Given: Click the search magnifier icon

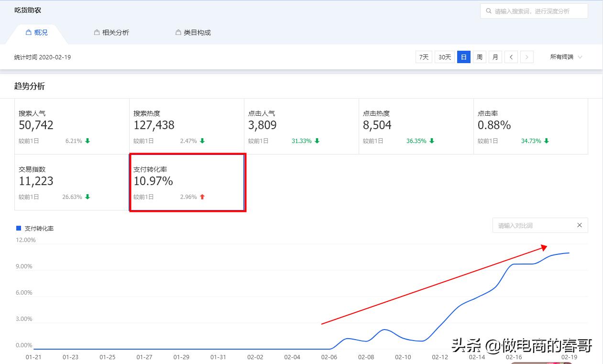Looking at the screenshot, I should coord(488,11).
